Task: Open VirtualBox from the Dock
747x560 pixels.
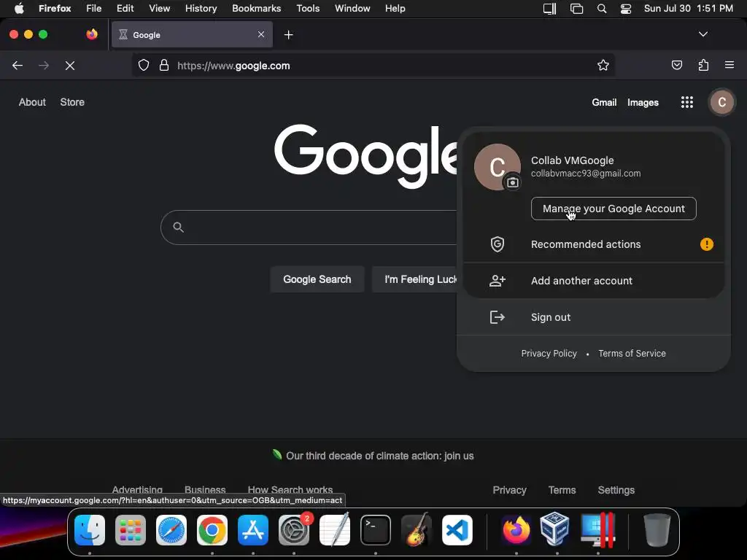Action: pos(555,529)
